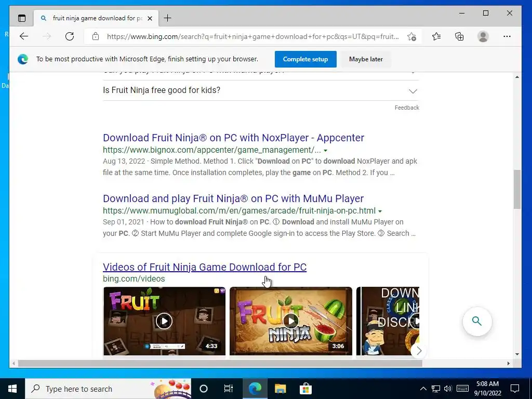Click vertical scrollbar down arrow

coord(517,354)
